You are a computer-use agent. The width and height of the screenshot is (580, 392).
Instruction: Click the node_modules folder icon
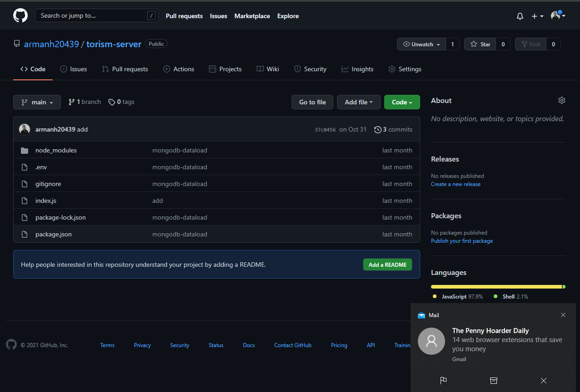[x=25, y=151]
